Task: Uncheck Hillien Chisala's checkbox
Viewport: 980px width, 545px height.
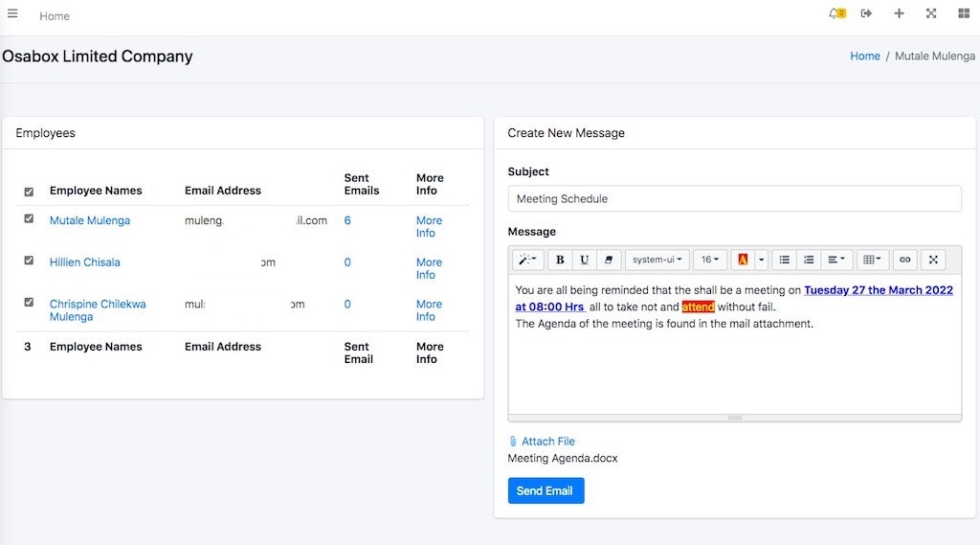Action: (x=29, y=261)
